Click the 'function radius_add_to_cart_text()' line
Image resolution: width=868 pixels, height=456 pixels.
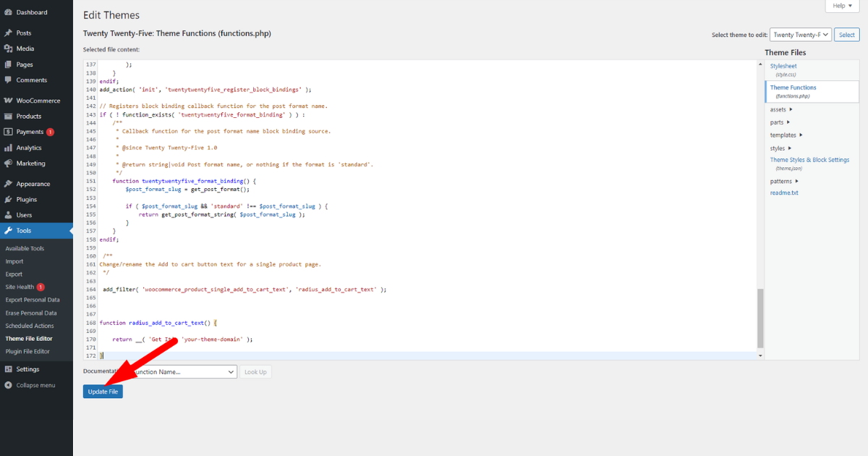(x=158, y=323)
